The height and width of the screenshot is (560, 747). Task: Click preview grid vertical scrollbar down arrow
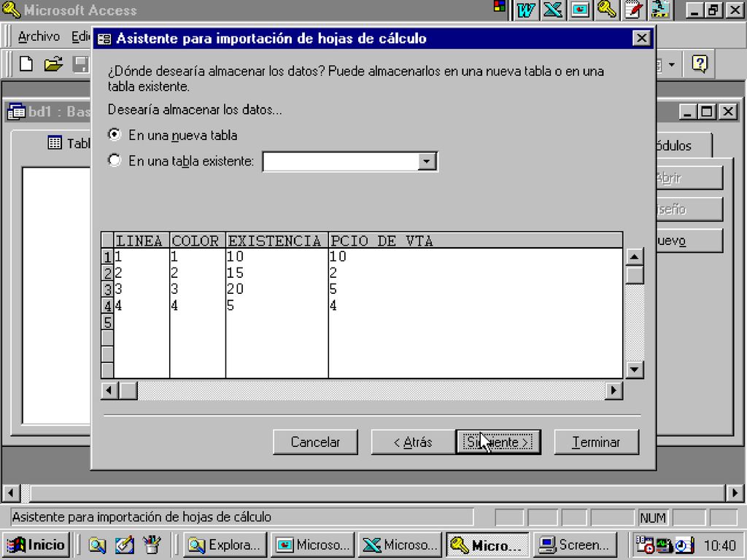635,369
